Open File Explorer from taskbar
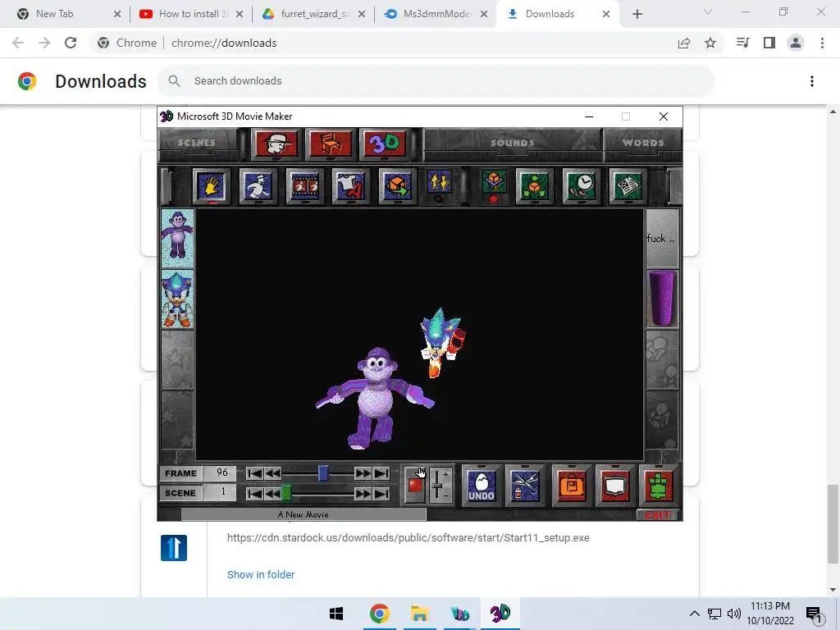The image size is (840, 630). point(420,614)
